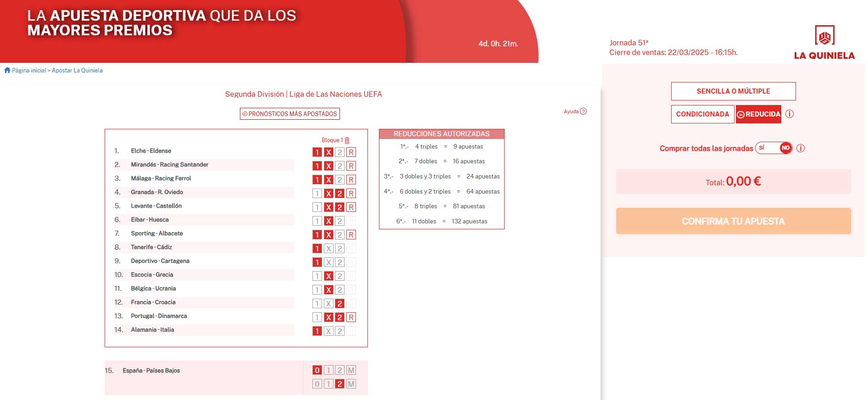The height and width of the screenshot is (400, 868).
Task: Toggle 2 for Mirandés-Racing Santander
Action: tap(339, 166)
